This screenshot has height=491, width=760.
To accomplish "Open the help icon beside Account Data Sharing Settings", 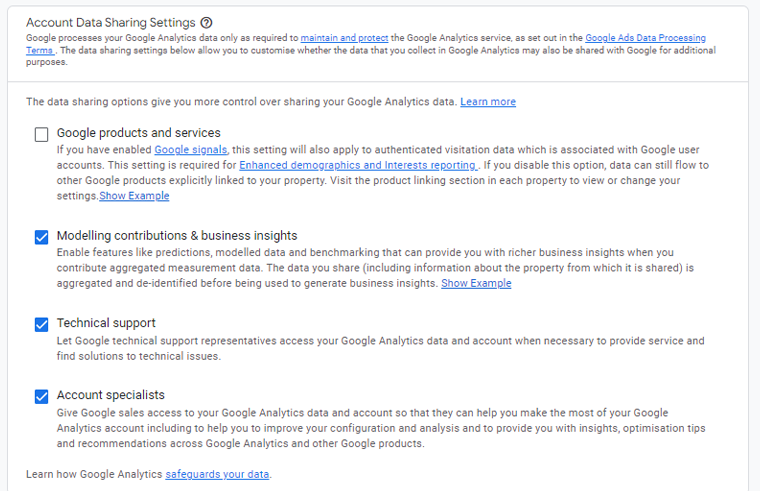I will click(206, 22).
